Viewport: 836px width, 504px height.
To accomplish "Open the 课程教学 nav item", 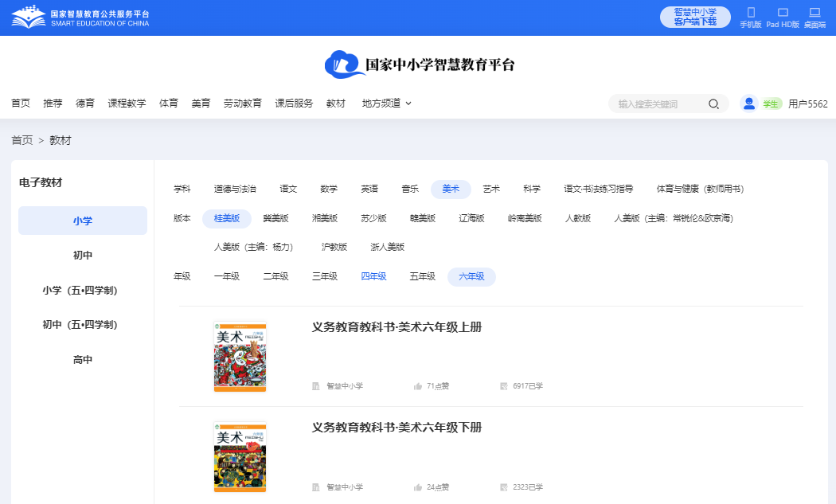I will (127, 104).
